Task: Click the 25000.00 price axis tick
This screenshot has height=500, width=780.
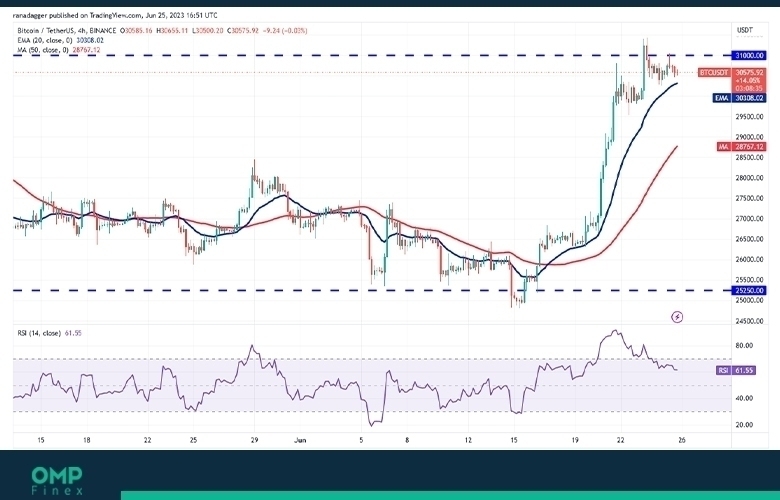Action: [x=749, y=300]
